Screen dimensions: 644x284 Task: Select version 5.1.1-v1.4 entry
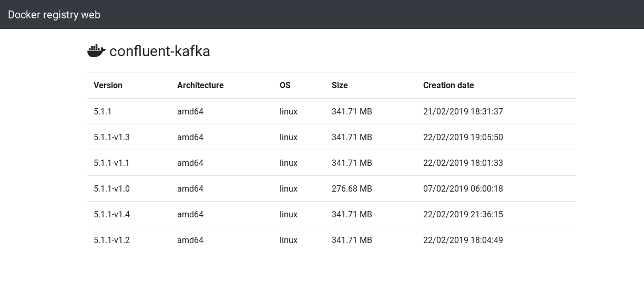(111, 214)
